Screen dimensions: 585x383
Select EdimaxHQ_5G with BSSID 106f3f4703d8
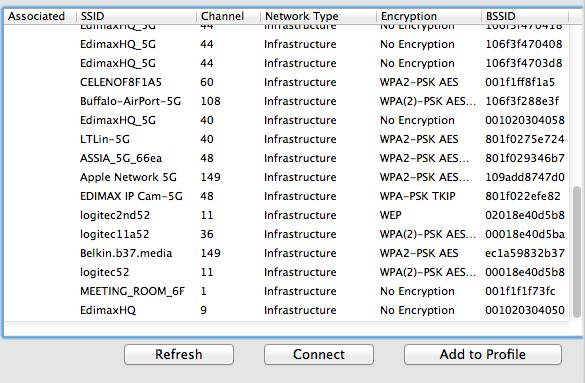(x=287, y=63)
